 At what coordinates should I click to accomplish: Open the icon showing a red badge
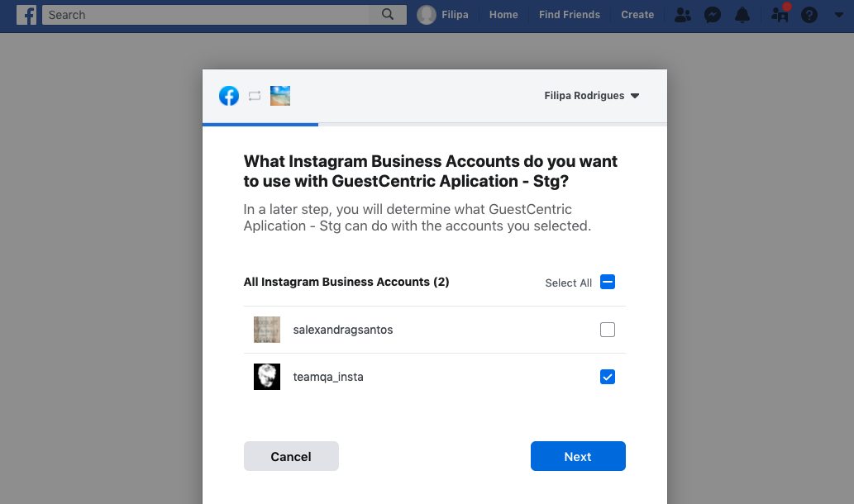(780, 13)
